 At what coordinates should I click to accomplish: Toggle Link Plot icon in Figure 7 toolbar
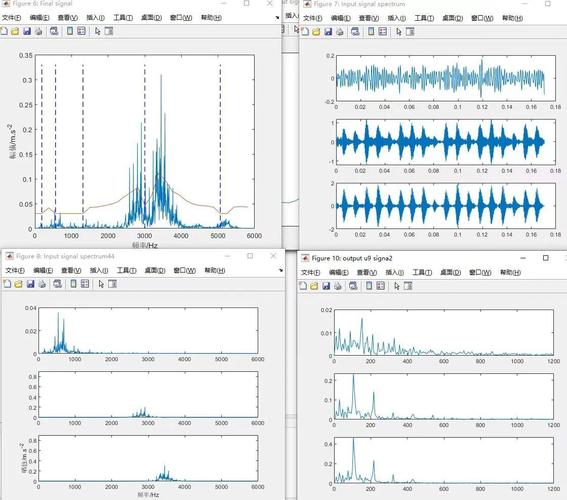pos(355,32)
